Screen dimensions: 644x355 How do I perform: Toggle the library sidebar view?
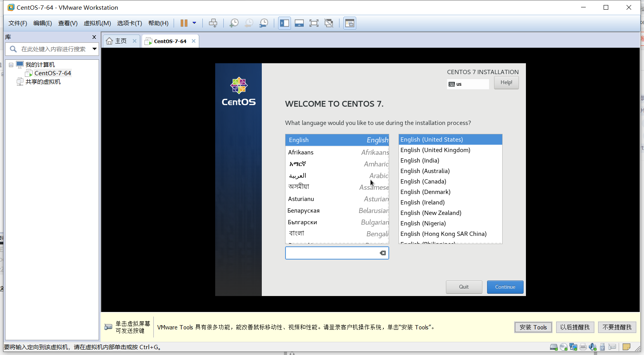tap(284, 23)
